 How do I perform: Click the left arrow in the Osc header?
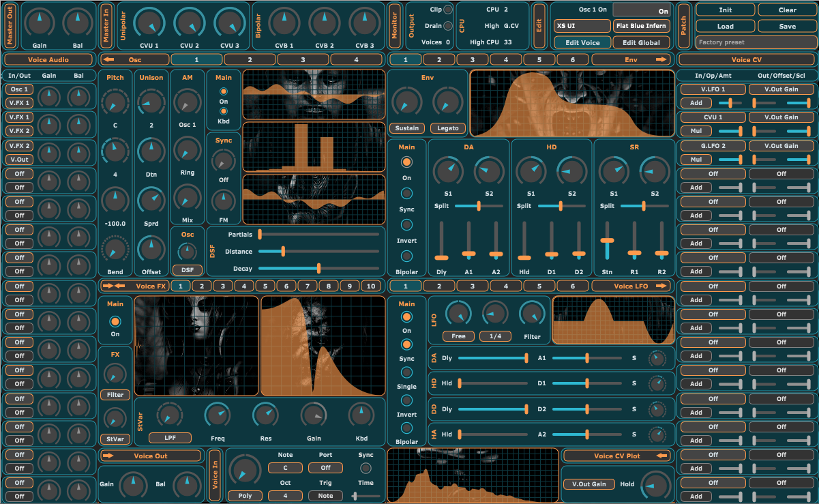(x=108, y=59)
